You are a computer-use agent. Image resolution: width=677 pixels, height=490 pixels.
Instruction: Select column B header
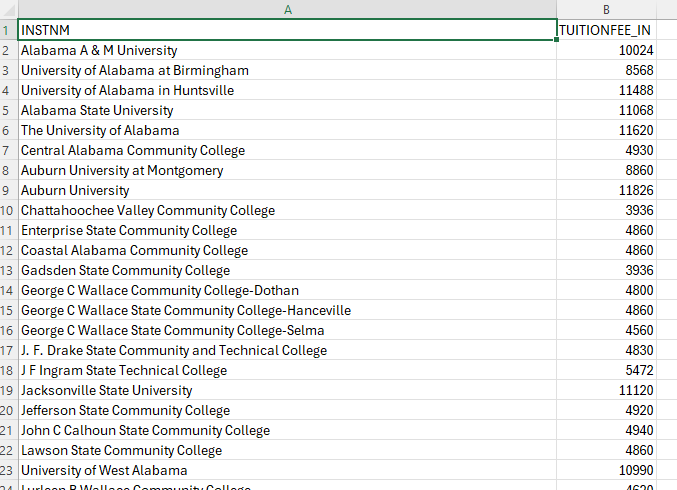tap(606, 9)
